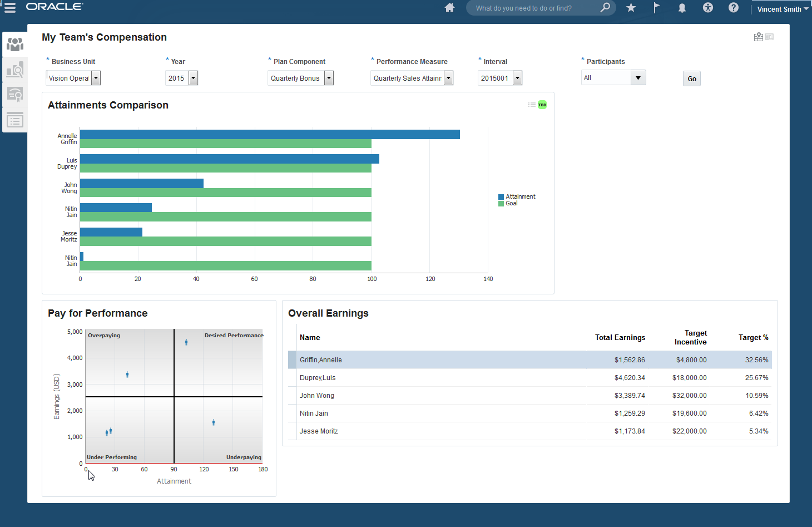Open the team people sidebar tab
The height and width of the screenshot is (527, 812).
[x=15, y=44]
